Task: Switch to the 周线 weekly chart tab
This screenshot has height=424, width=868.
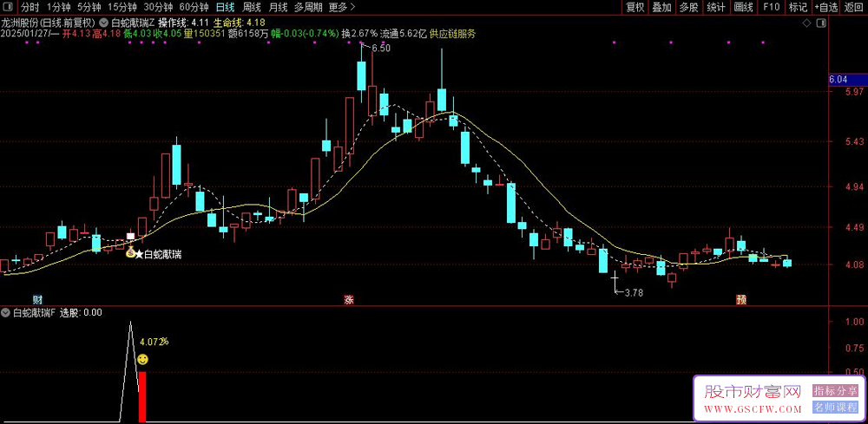Action: tap(252, 7)
